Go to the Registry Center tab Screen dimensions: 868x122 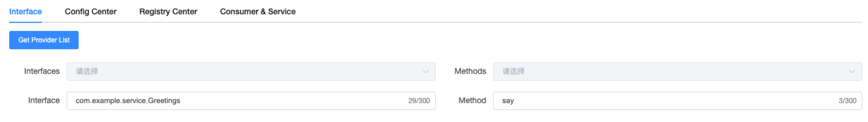click(x=168, y=12)
